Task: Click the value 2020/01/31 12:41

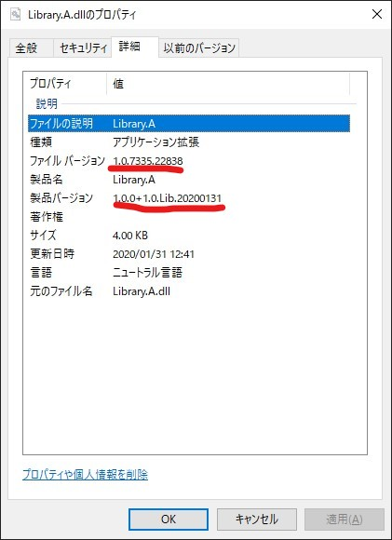Action: 154,254
